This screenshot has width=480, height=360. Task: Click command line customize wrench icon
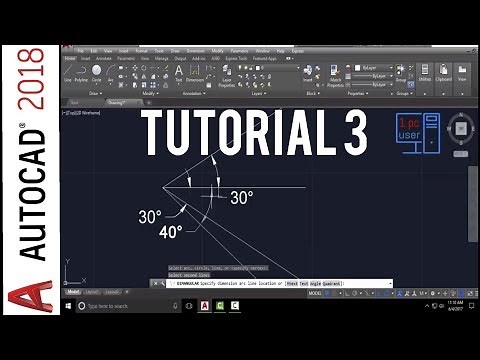(163, 283)
